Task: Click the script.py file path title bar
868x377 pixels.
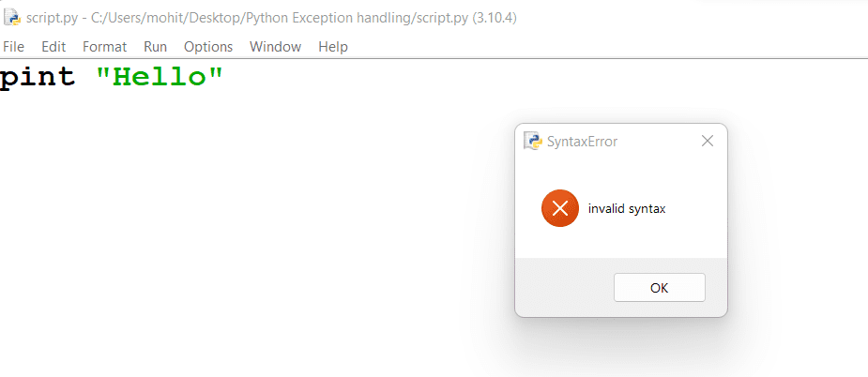Action: (x=271, y=18)
